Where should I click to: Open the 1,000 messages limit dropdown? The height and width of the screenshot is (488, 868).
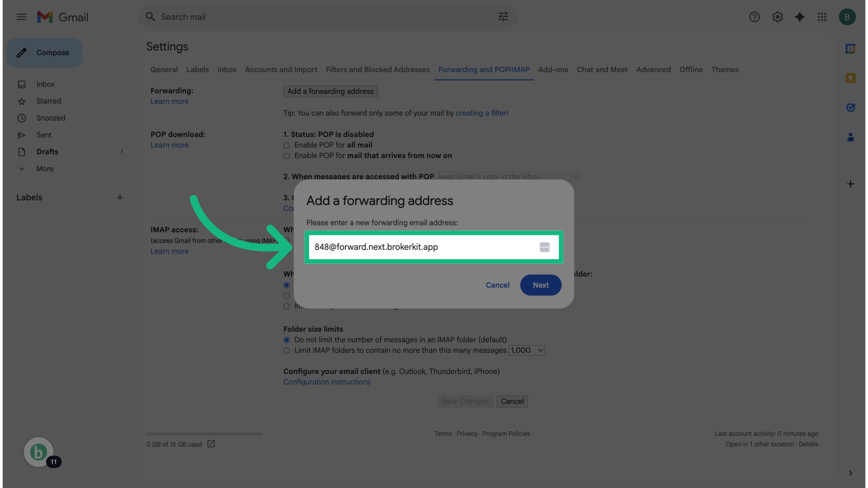coord(527,351)
